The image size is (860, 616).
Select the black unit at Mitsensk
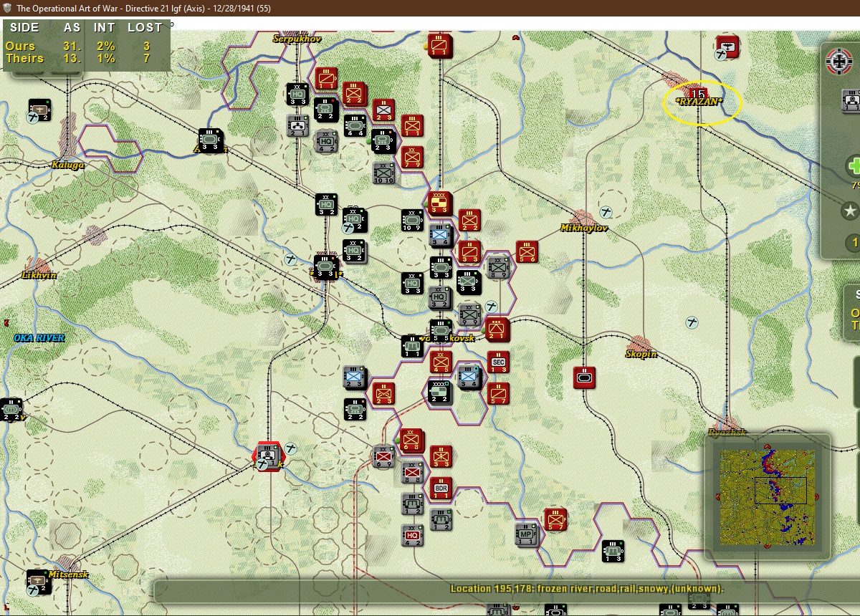coord(39,581)
